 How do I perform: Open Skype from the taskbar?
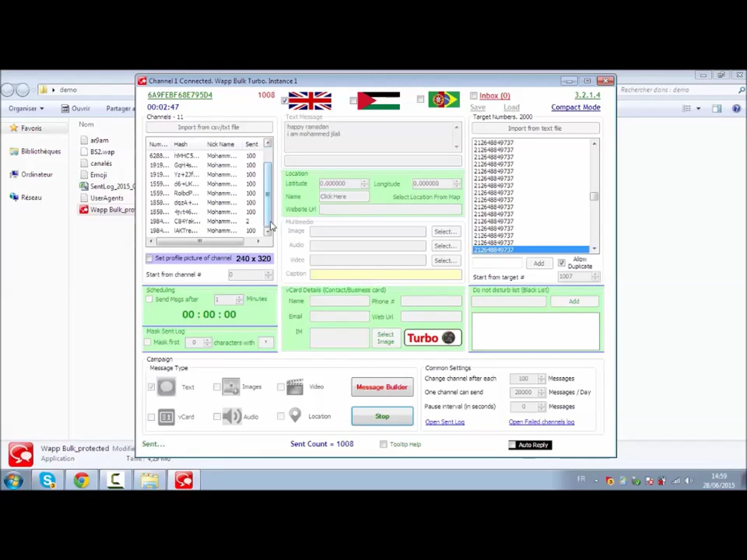click(x=47, y=480)
